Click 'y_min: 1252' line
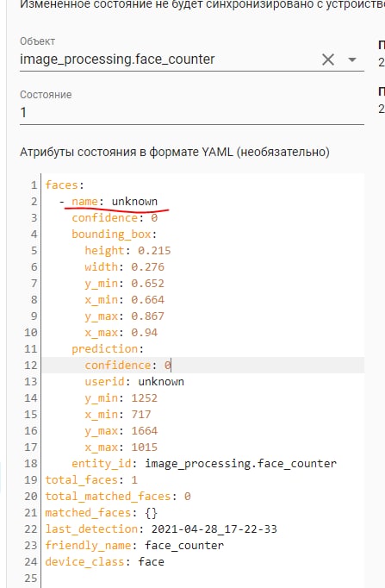 click(x=121, y=398)
